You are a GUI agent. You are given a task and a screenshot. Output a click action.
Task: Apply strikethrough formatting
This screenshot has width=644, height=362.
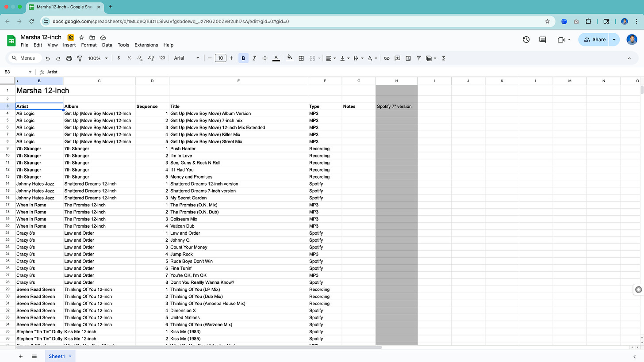264,58
